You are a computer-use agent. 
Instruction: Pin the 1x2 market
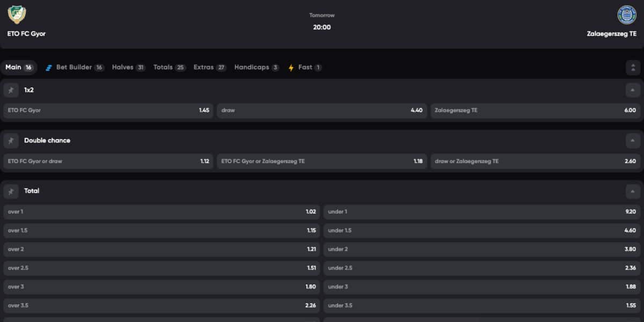(x=11, y=90)
